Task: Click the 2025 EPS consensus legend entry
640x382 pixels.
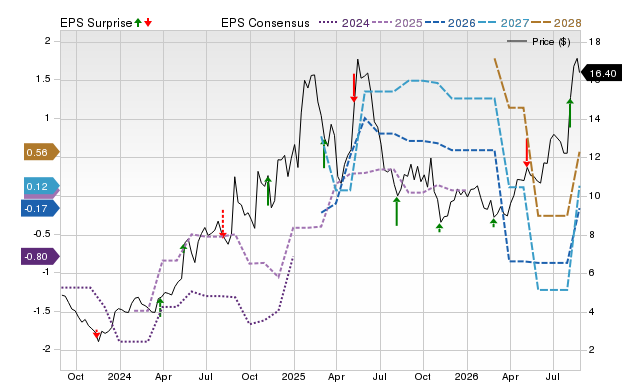Action: (x=397, y=23)
